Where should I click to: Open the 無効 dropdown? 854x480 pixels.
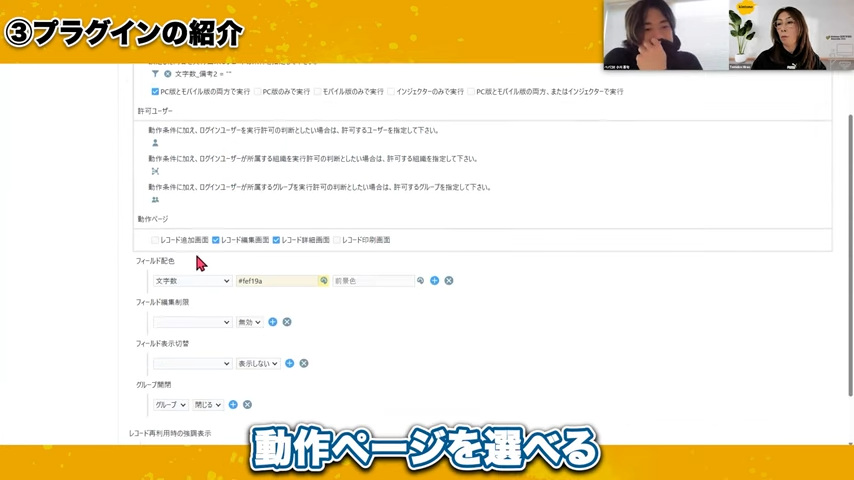249,322
